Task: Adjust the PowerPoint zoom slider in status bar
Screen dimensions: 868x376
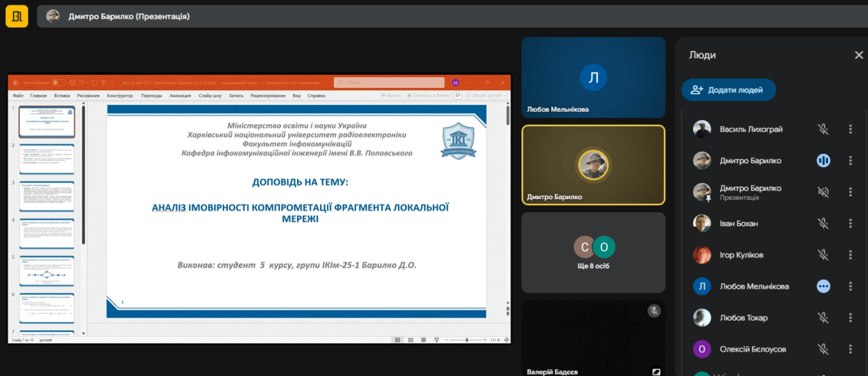Action: click(467, 339)
